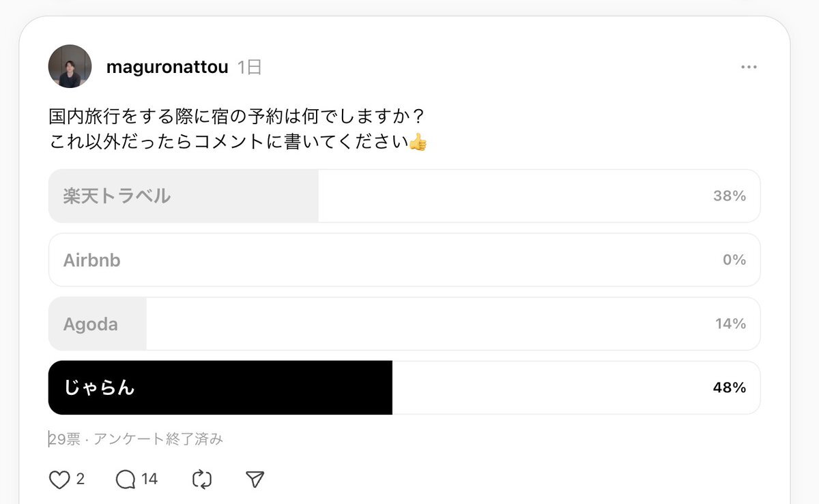Select the 楽天トラベル poll option

pos(404,196)
